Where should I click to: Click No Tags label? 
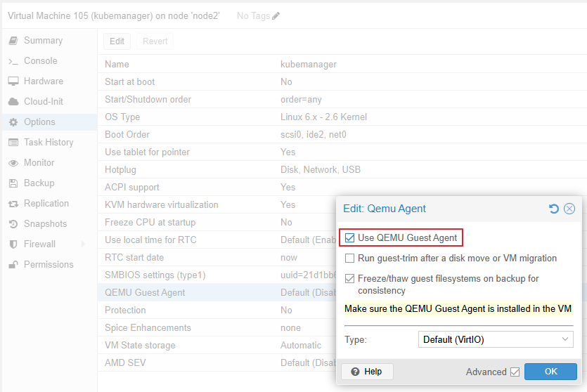click(254, 15)
